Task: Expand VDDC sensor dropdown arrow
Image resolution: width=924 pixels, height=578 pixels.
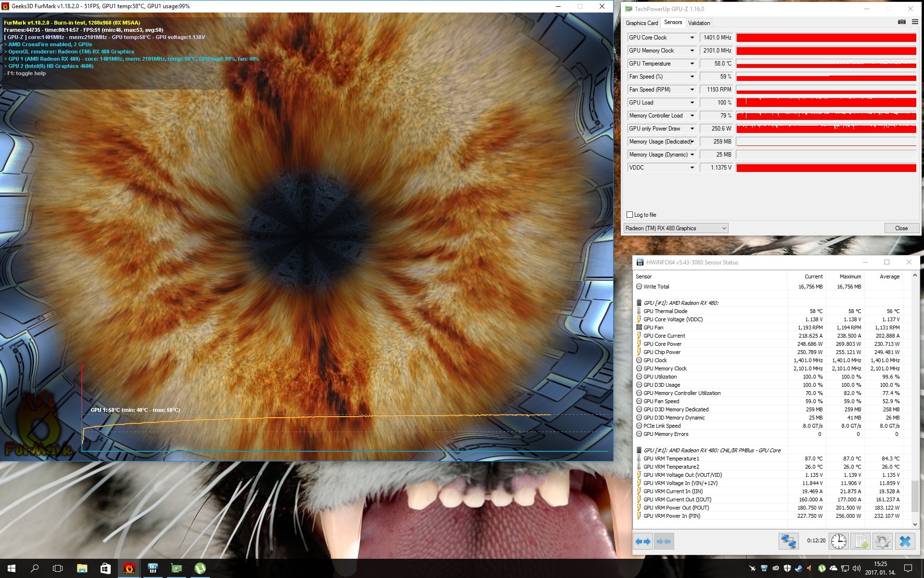Action: pos(692,168)
